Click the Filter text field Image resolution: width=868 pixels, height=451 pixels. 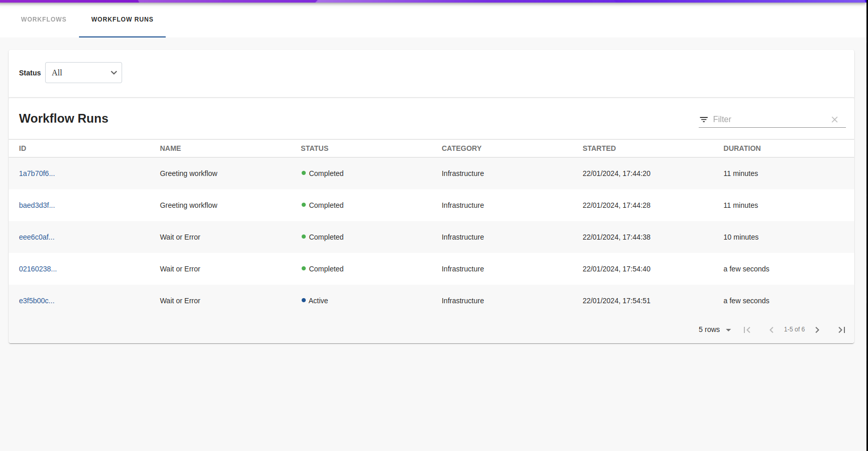click(768, 120)
